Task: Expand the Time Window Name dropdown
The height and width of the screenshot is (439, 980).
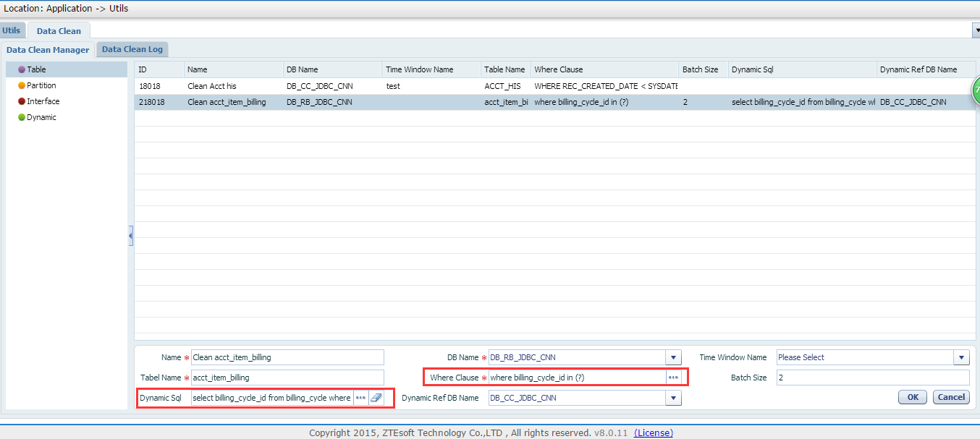Action: tap(962, 357)
